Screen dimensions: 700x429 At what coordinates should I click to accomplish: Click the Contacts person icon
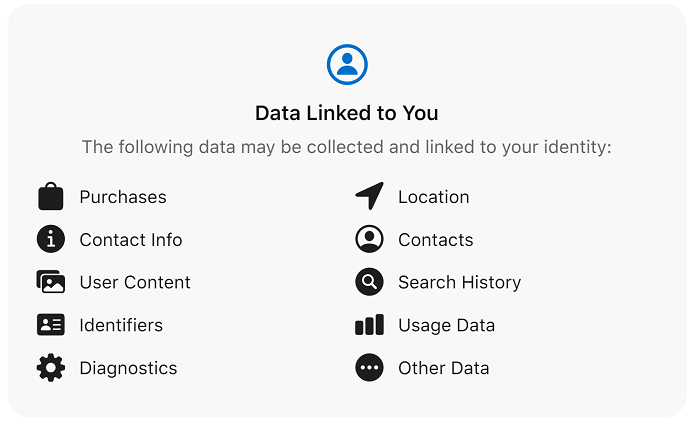pyautogui.click(x=369, y=239)
